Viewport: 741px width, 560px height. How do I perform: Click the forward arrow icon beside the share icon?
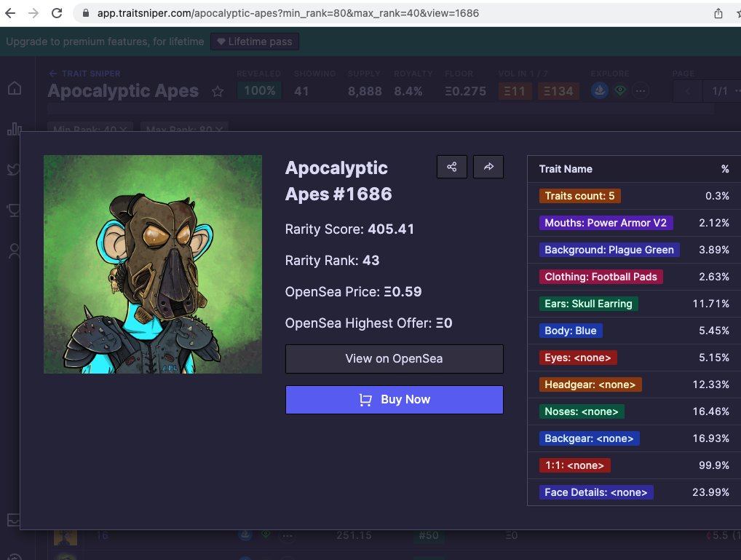pyautogui.click(x=488, y=167)
